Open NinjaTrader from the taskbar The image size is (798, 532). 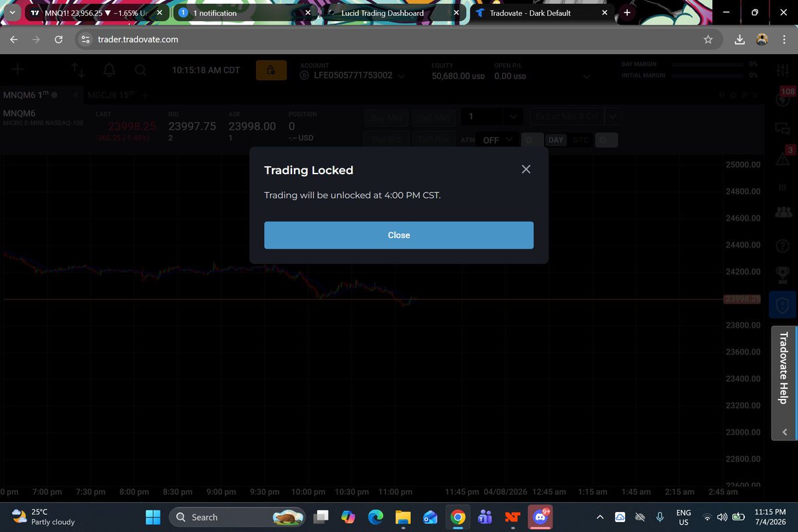tap(511, 517)
